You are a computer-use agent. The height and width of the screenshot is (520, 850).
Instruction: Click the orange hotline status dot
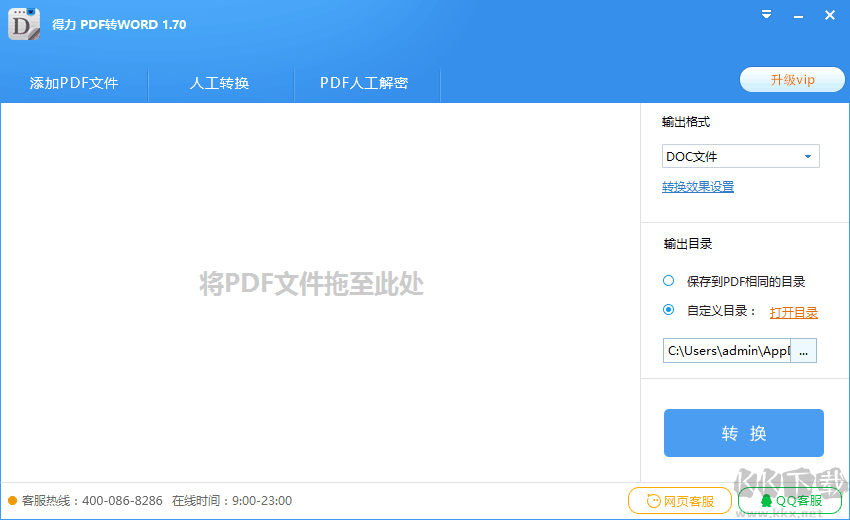pyautogui.click(x=12, y=500)
